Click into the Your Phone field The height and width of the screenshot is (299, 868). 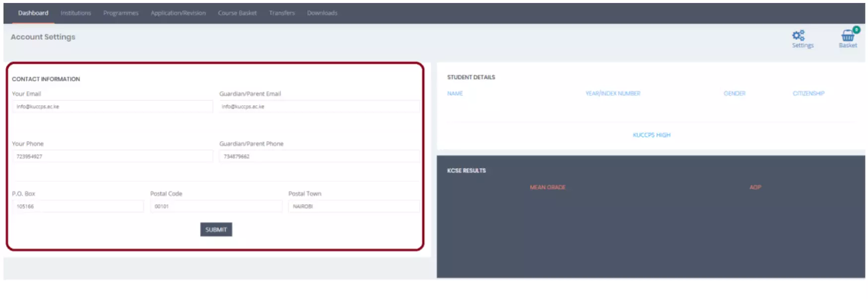click(112, 156)
